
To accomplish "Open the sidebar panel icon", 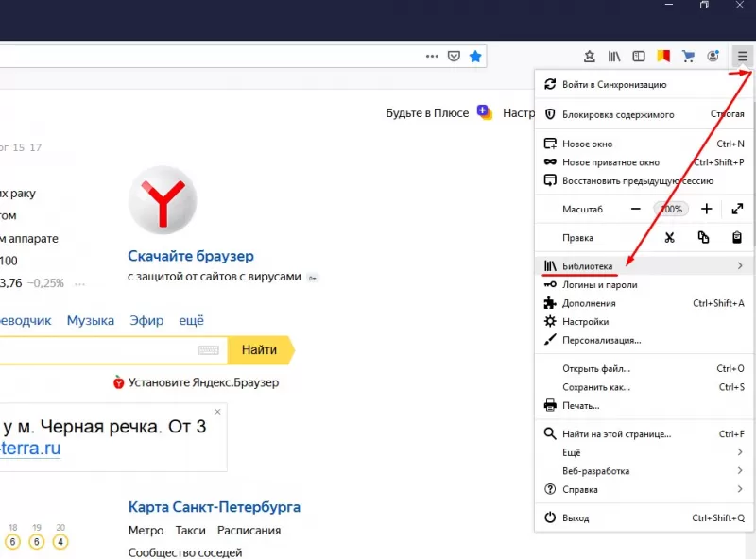I will coord(639,56).
